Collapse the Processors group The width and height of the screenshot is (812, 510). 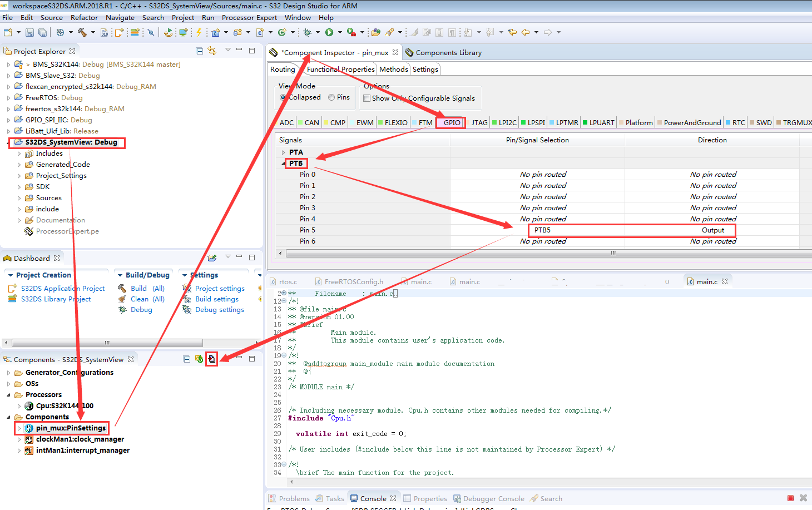pyautogui.click(x=8, y=395)
